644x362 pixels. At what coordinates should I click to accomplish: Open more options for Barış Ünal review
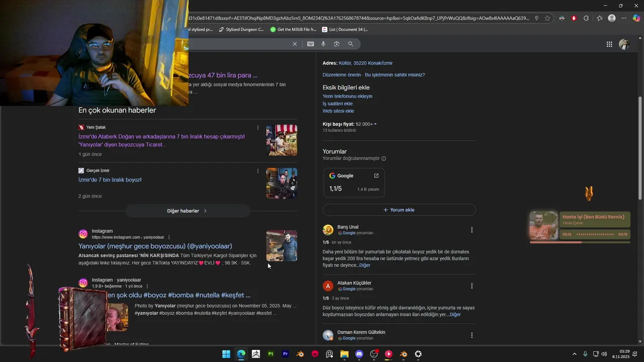(472, 230)
